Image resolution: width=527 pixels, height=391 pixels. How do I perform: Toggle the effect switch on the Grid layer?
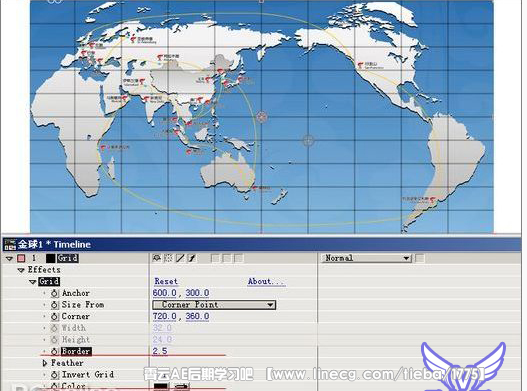pyautogui.click(x=192, y=258)
